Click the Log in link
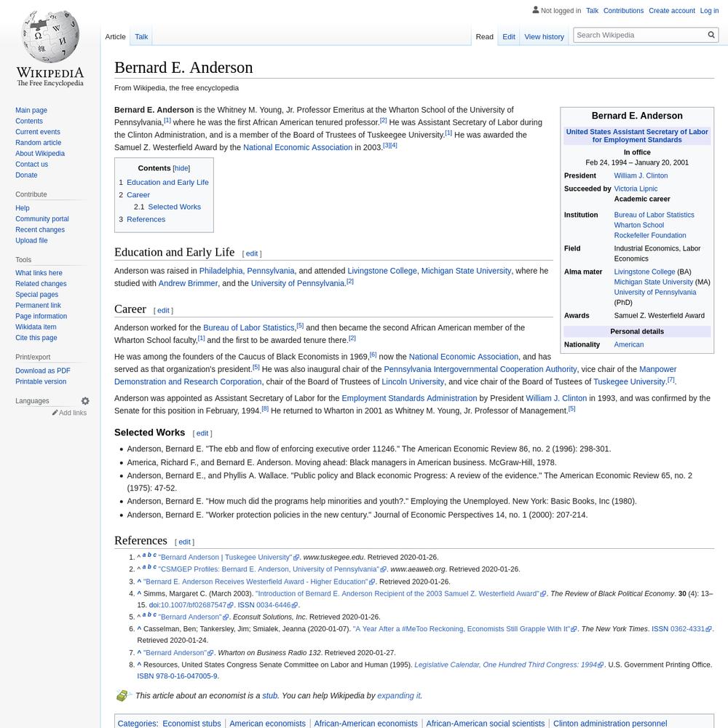Viewport: 728px width, 728px height. pyautogui.click(x=709, y=11)
